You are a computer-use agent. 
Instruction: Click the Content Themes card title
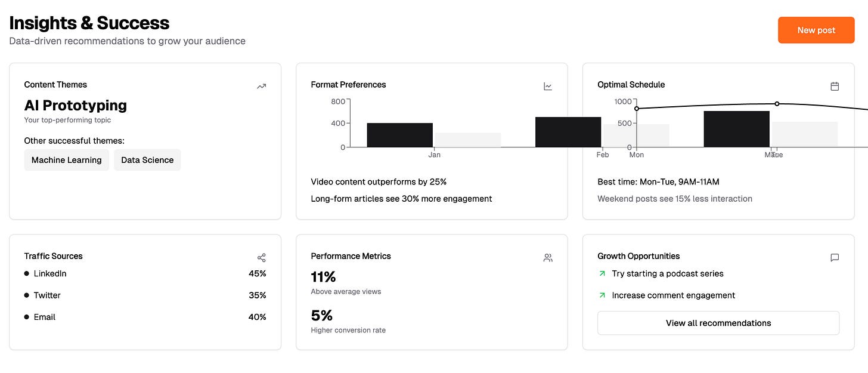55,84
